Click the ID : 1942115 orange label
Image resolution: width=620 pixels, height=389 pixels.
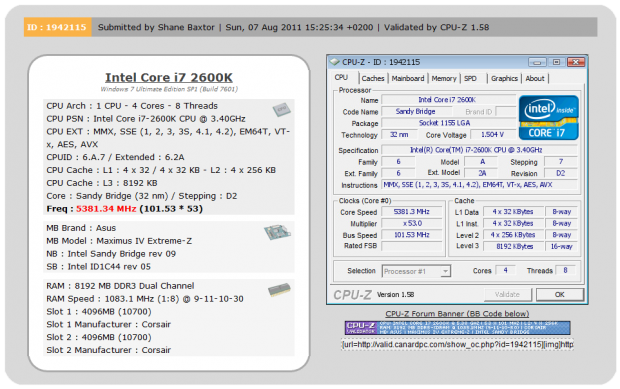tap(57, 27)
